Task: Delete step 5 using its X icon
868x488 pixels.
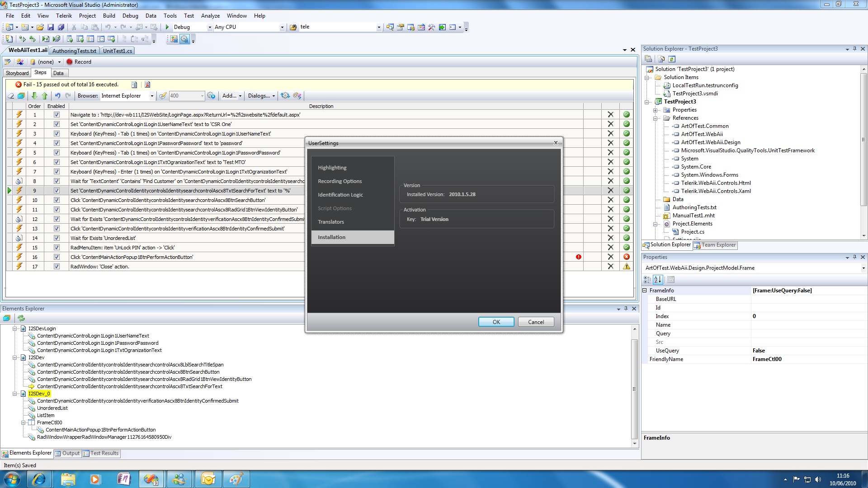Action: coord(610,153)
